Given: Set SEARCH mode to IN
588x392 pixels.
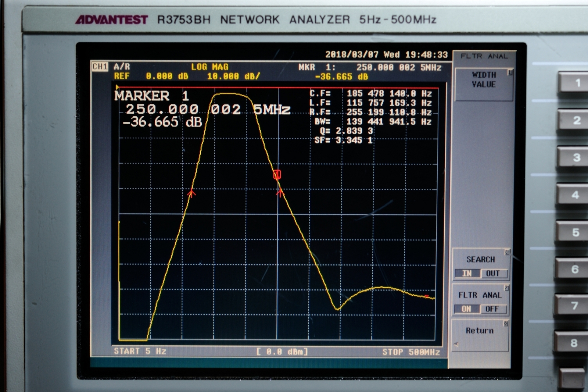Looking at the screenshot, I should pyautogui.click(x=467, y=274).
